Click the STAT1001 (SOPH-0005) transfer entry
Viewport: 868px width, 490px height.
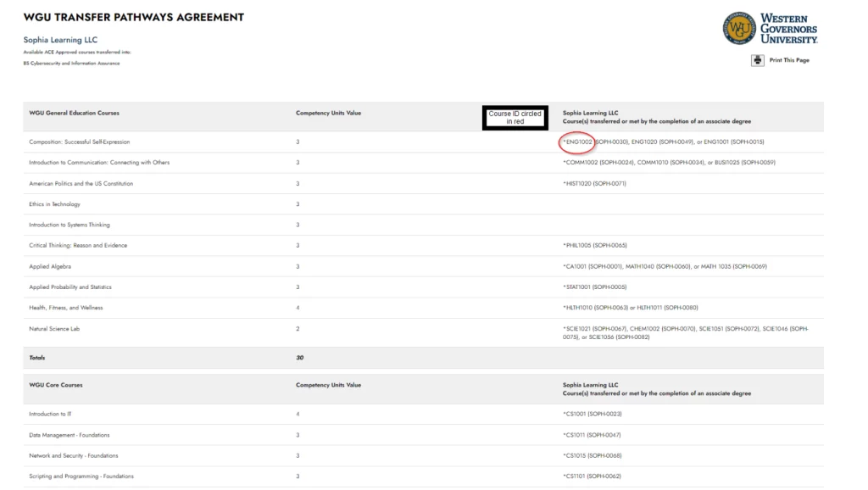point(595,287)
